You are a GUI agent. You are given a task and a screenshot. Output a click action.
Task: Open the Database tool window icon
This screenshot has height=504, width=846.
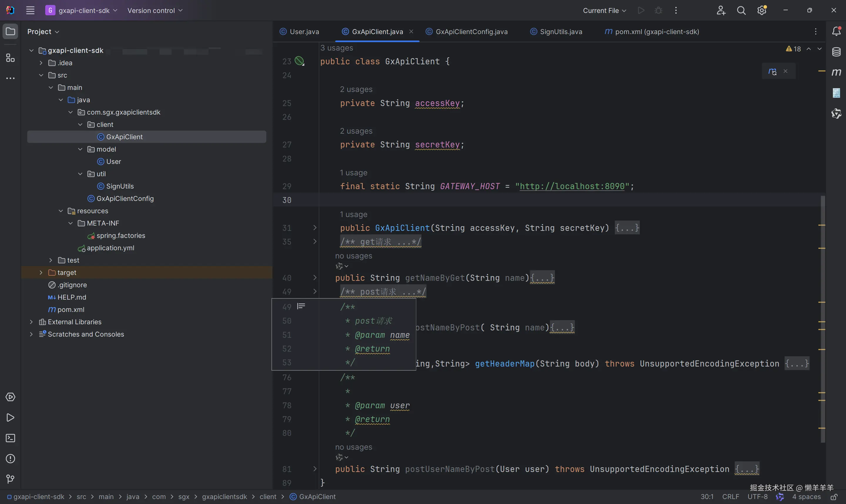[836, 52]
